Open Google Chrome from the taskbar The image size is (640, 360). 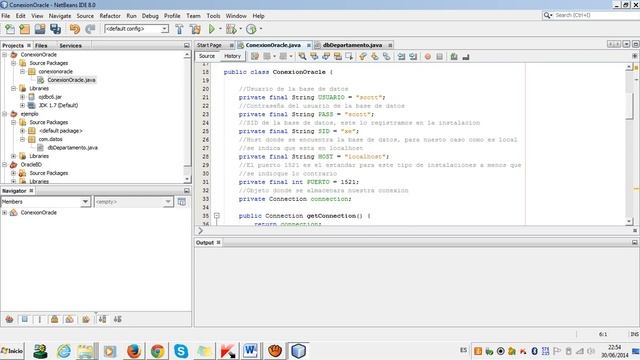pos(157,351)
